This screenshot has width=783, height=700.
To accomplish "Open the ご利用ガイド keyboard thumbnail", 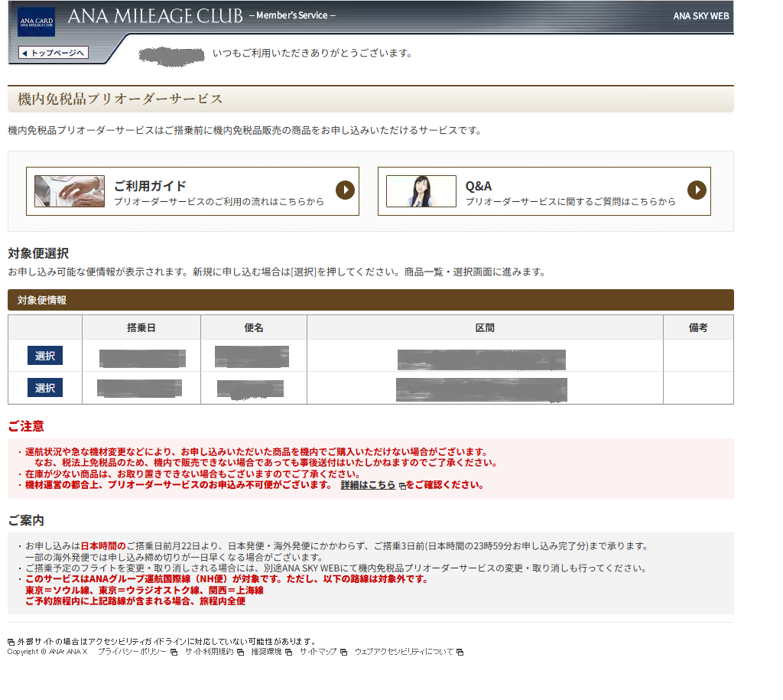I will coord(70,190).
